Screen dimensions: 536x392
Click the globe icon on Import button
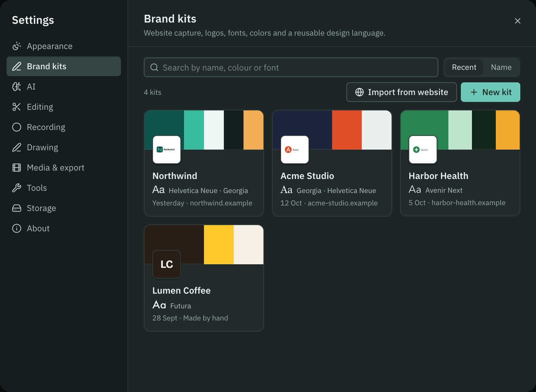(x=359, y=92)
